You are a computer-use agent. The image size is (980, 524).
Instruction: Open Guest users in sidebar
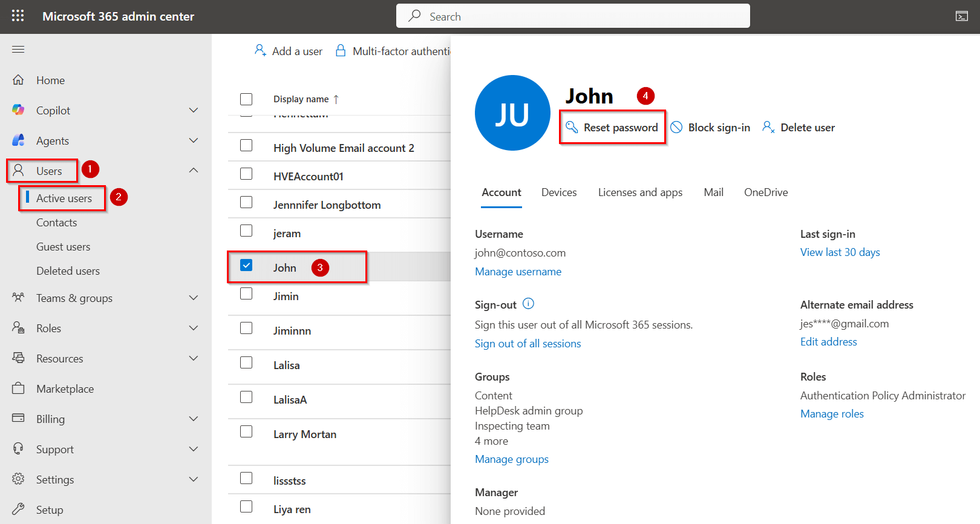[x=64, y=247]
